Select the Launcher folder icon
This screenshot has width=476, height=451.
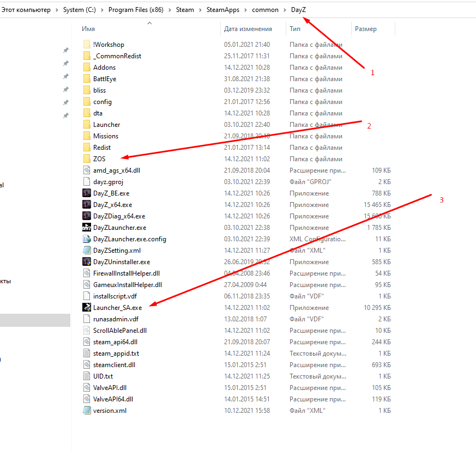coord(87,125)
